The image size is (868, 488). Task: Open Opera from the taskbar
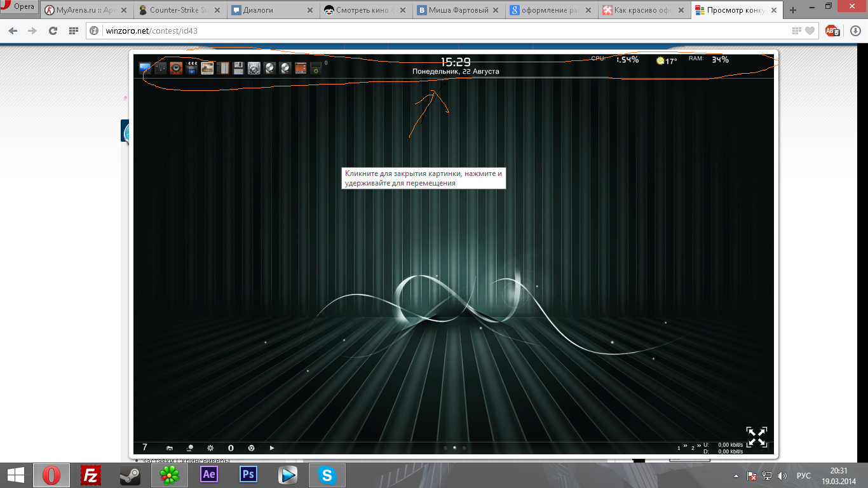(51, 475)
